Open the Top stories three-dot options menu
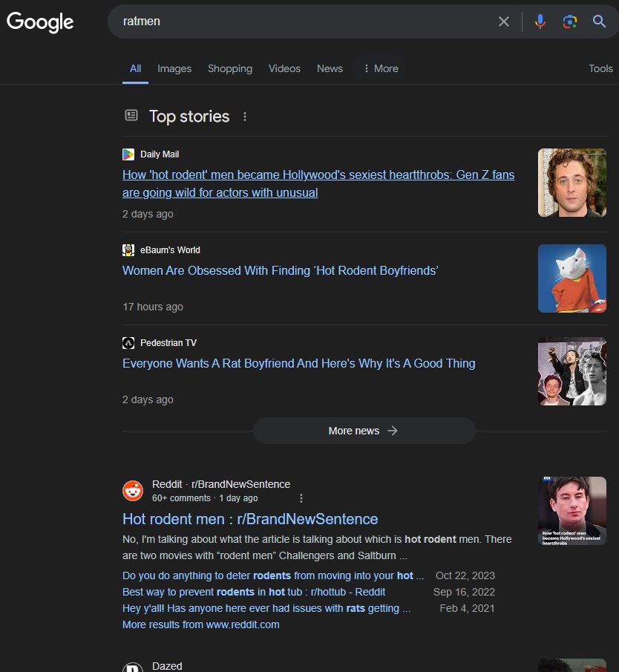This screenshot has width=619, height=672. point(245,117)
